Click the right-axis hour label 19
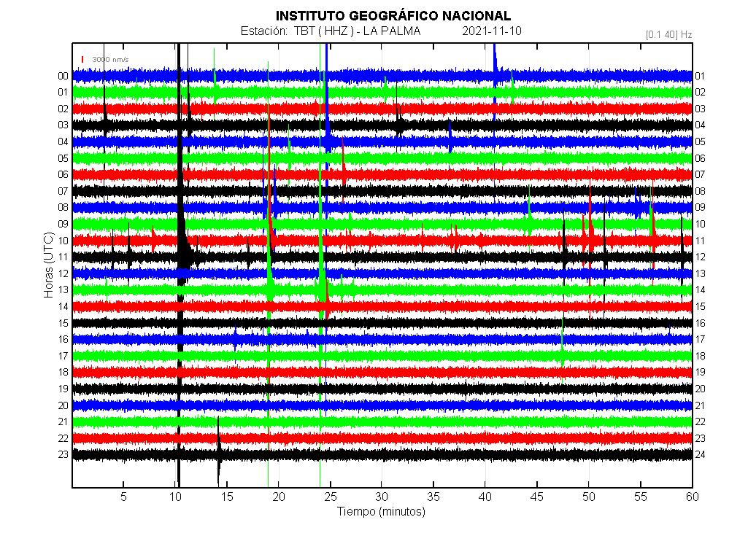748x560 pixels. (x=700, y=372)
